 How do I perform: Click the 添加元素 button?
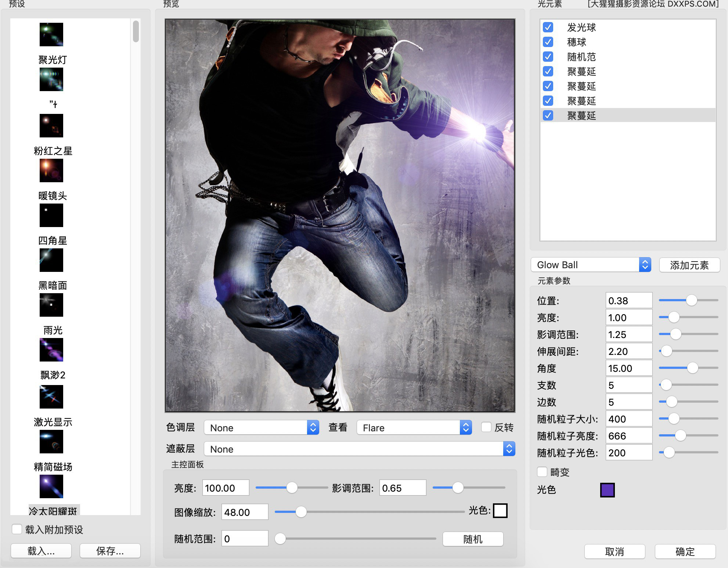(x=689, y=265)
